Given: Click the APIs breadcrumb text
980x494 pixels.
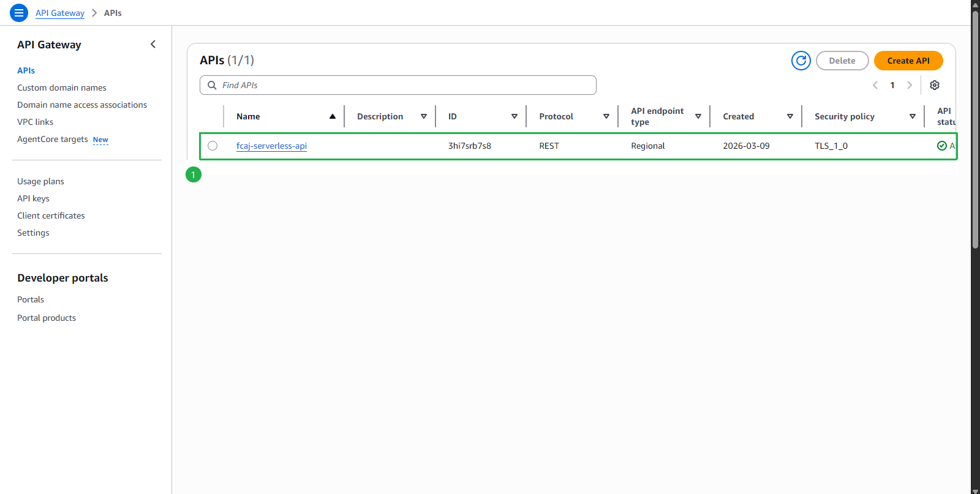Looking at the screenshot, I should [x=113, y=13].
